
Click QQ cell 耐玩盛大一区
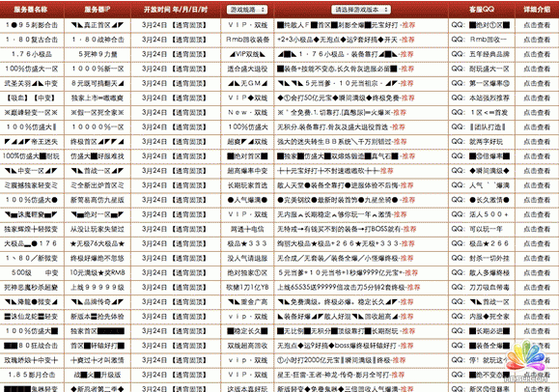(489, 69)
